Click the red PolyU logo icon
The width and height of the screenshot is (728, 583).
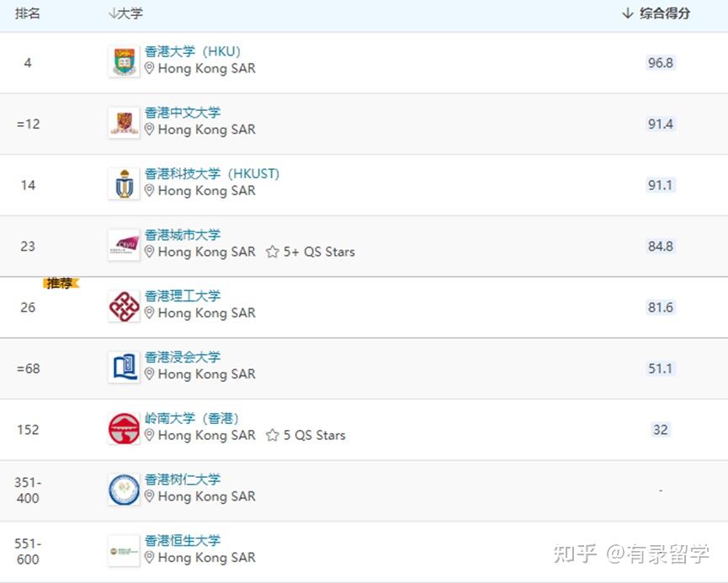coord(124,305)
